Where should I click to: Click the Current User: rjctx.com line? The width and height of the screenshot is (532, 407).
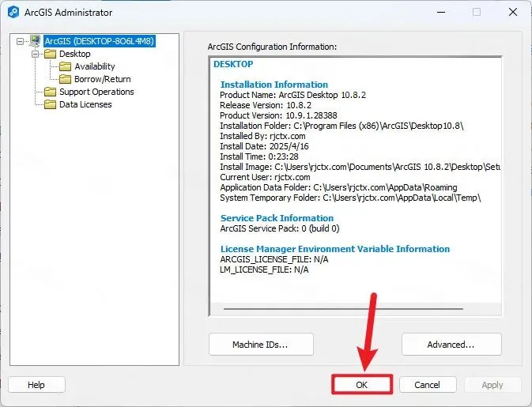265,177
